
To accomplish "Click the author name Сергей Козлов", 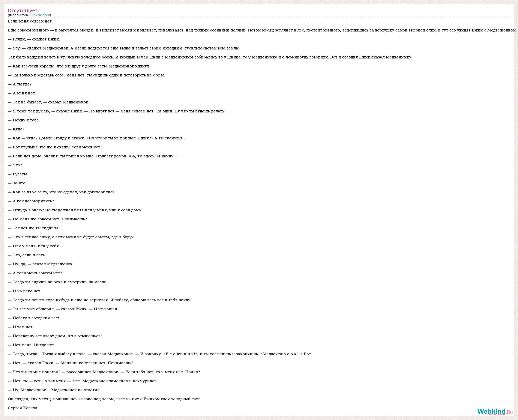I will point(22,408).
